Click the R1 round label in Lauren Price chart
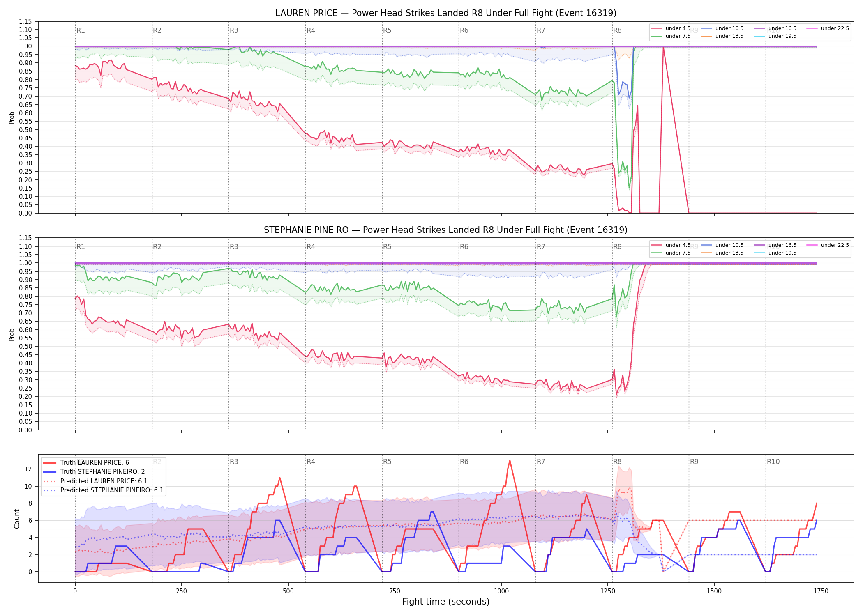Image resolution: width=863 pixels, height=616 pixels. [x=81, y=30]
